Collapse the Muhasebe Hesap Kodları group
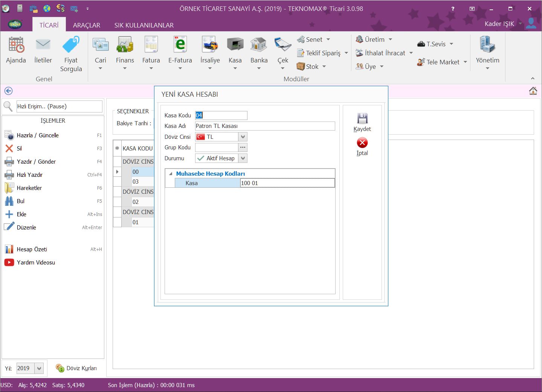This screenshot has height=392, width=542. click(x=171, y=174)
